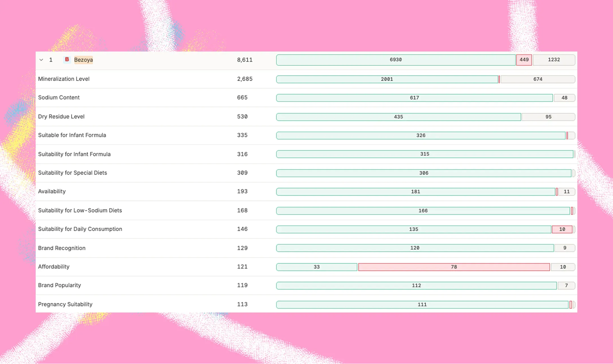
Task: Click the Brand Recognition gray segment 9
Action: tap(565, 248)
